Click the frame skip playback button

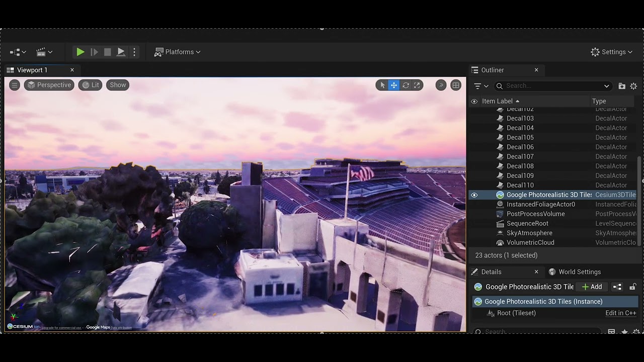tap(94, 52)
